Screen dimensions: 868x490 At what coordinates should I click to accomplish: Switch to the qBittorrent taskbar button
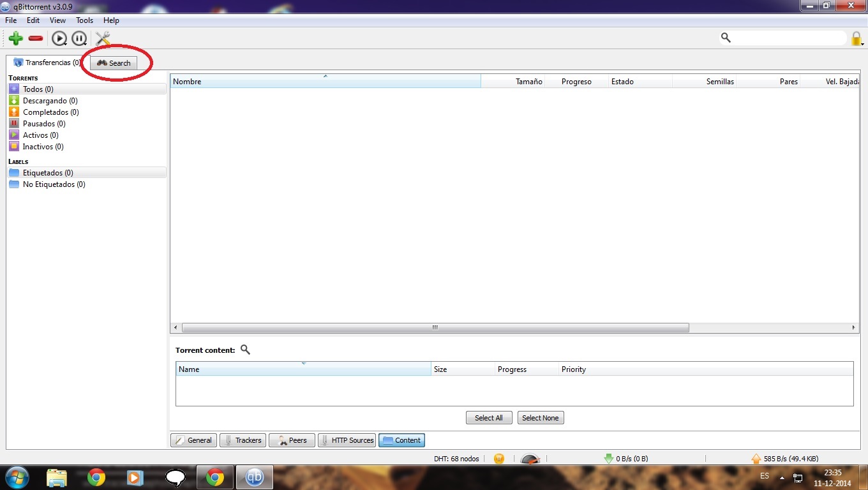tap(255, 477)
